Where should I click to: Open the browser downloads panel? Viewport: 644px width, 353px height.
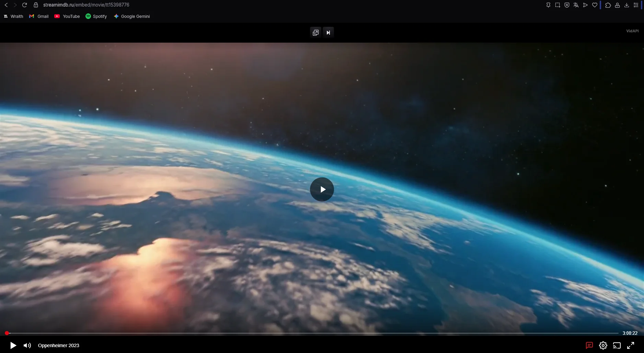pos(626,5)
